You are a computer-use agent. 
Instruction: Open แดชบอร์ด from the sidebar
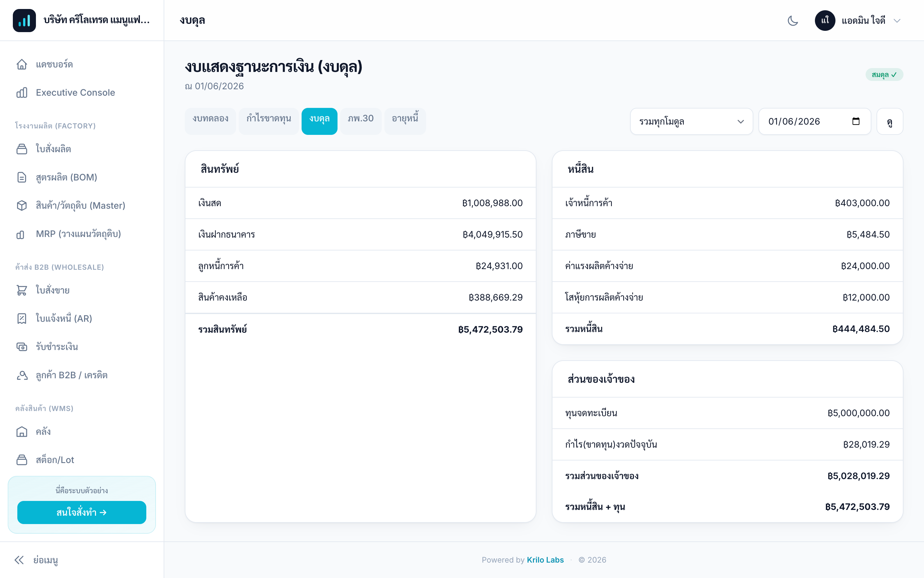point(82,64)
